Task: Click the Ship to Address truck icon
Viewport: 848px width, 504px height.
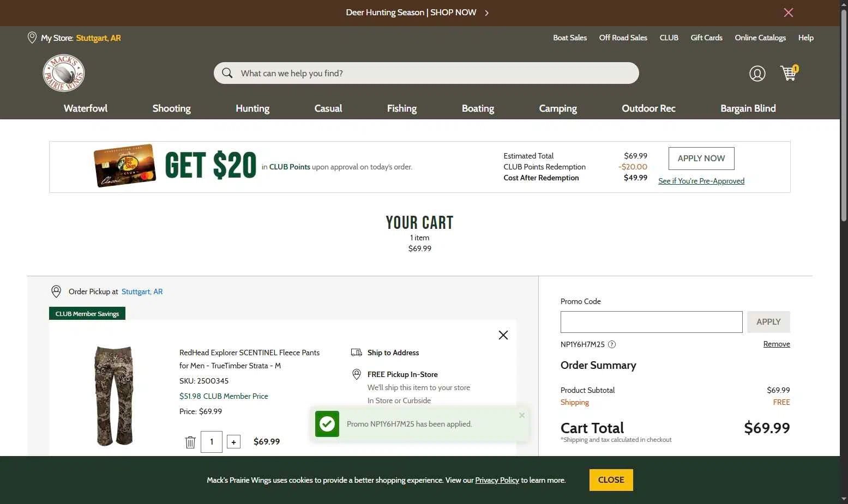Action: [357, 353]
